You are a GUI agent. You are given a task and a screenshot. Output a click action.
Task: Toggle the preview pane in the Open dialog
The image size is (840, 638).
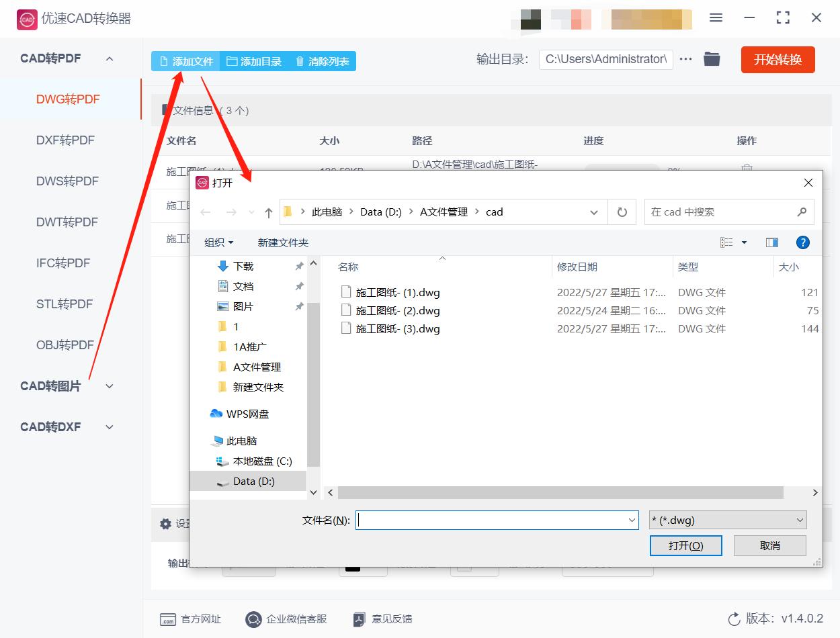(771, 242)
